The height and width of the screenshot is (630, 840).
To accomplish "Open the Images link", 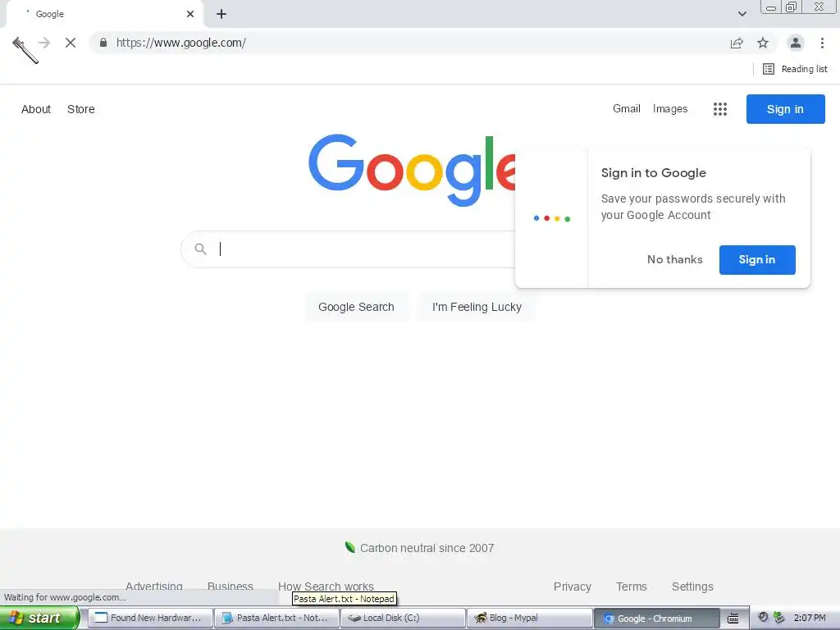I will point(669,109).
